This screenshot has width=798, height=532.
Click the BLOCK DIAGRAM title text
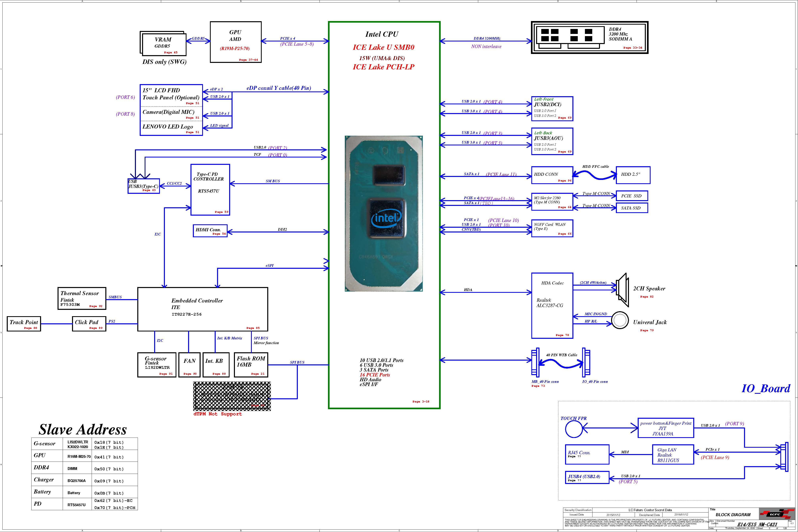[x=733, y=515]
